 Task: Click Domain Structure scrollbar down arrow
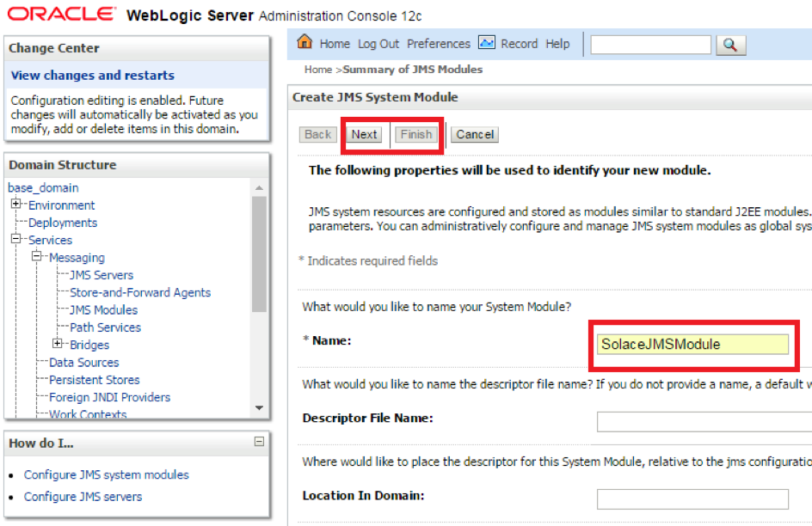tap(259, 408)
